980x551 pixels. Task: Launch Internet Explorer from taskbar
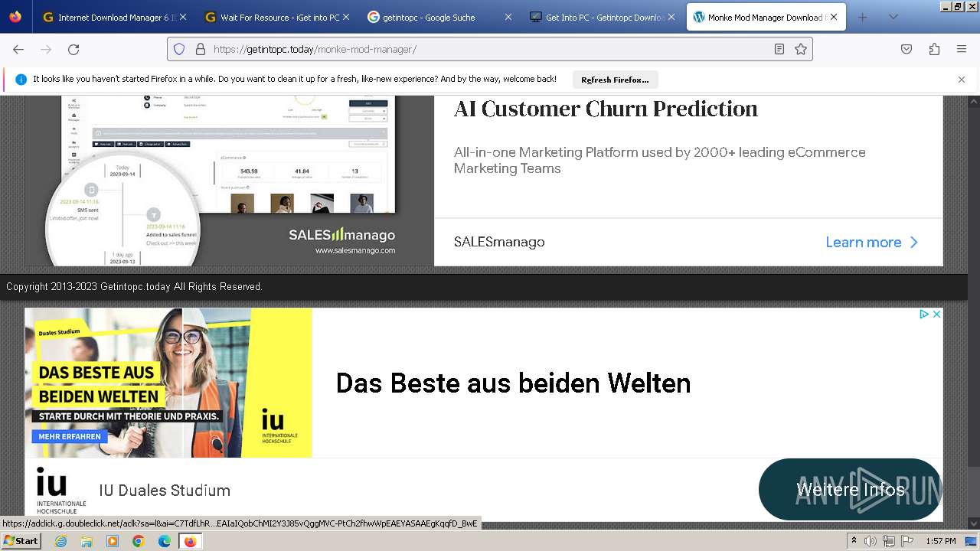click(x=60, y=541)
